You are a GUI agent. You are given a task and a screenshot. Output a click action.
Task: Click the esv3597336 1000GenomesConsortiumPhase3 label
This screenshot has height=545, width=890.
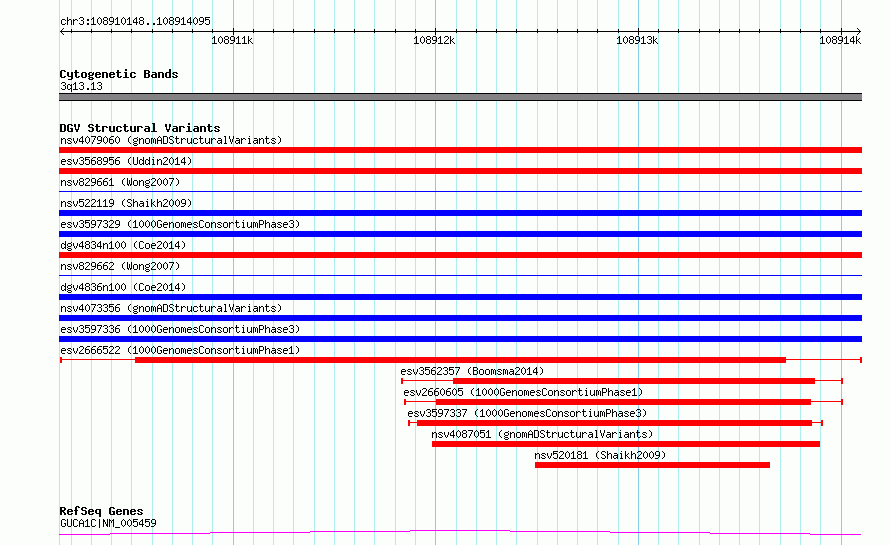[180, 329]
